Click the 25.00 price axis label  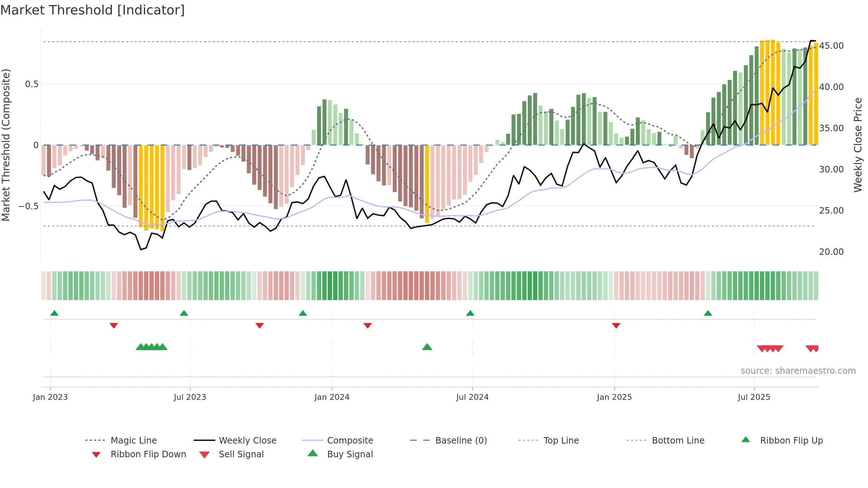coord(831,211)
